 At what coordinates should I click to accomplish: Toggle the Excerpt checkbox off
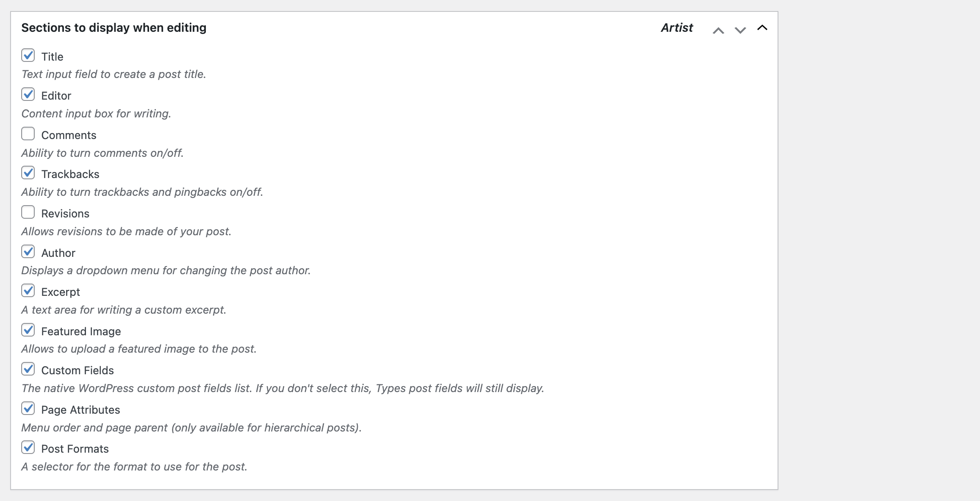click(x=28, y=291)
